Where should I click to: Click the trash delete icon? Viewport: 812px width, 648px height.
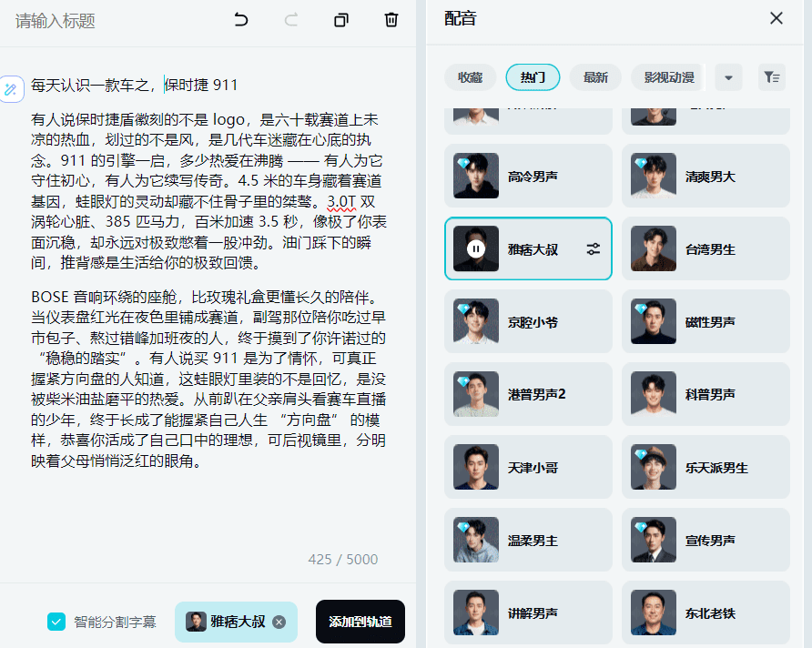[x=391, y=20]
